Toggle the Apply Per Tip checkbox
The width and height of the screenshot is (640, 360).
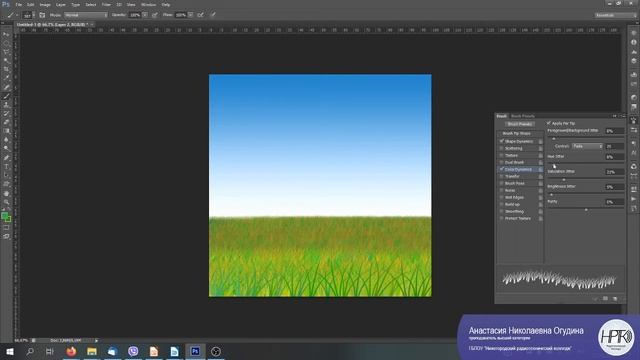[549, 123]
